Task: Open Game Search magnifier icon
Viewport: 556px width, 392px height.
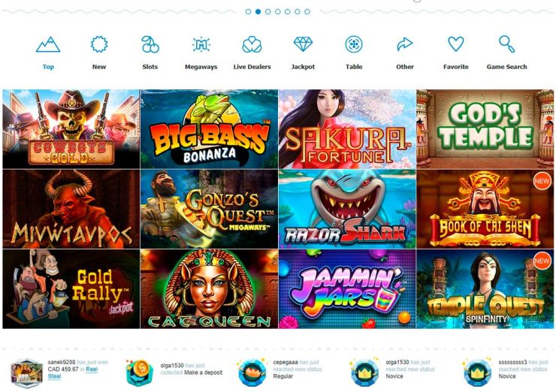Action: click(506, 44)
